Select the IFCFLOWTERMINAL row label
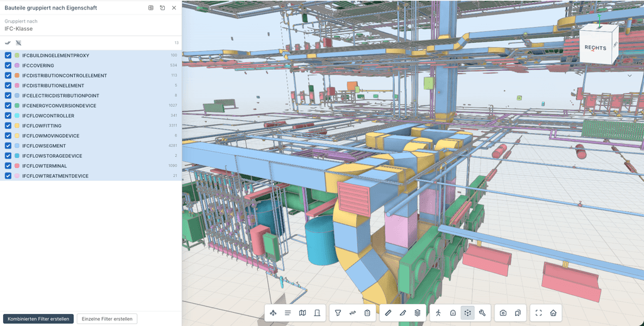644x326 pixels. [x=45, y=166]
